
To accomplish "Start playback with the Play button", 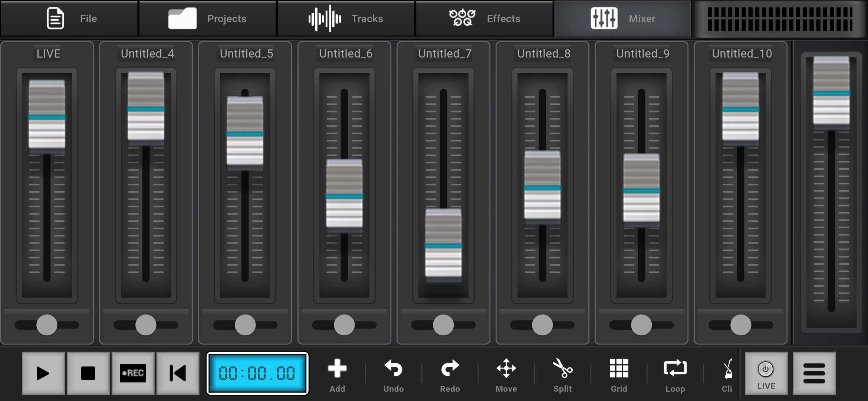I will tap(43, 373).
